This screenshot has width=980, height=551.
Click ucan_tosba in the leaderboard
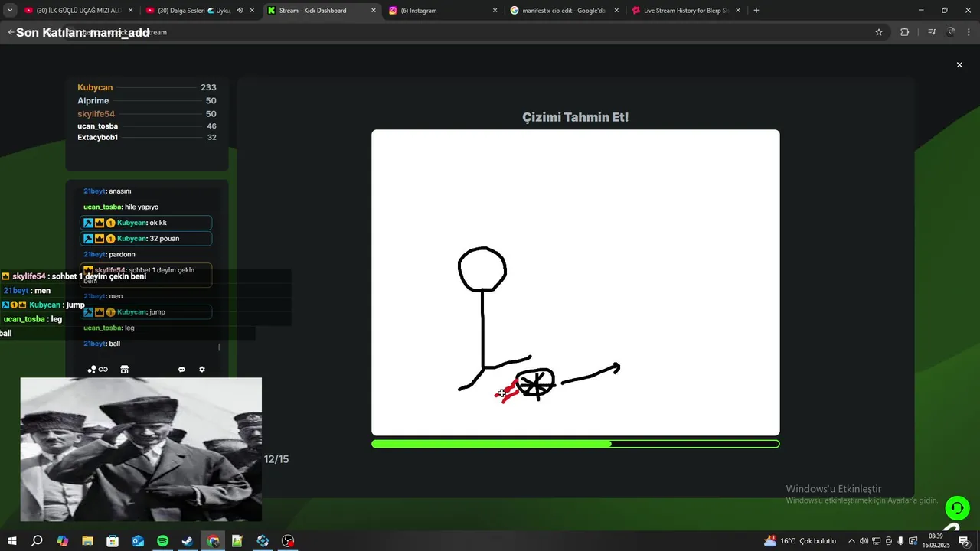(98, 126)
